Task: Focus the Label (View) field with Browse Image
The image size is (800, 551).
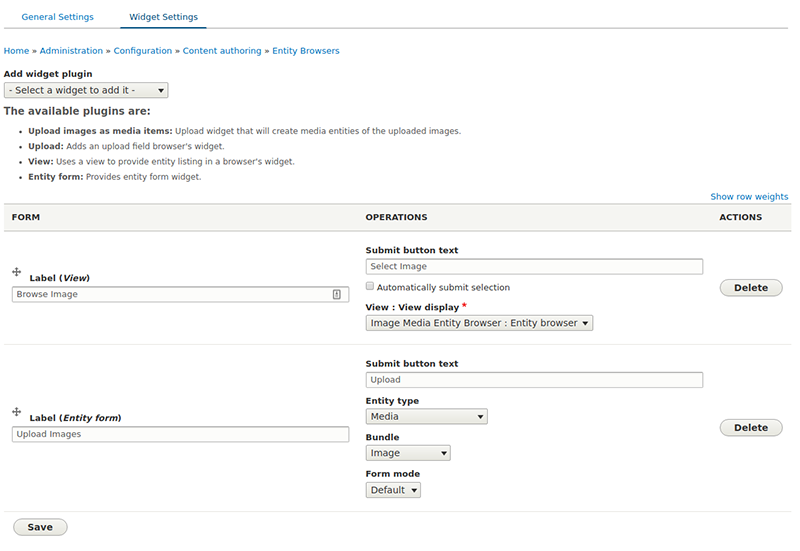Action: pos(181,294)
